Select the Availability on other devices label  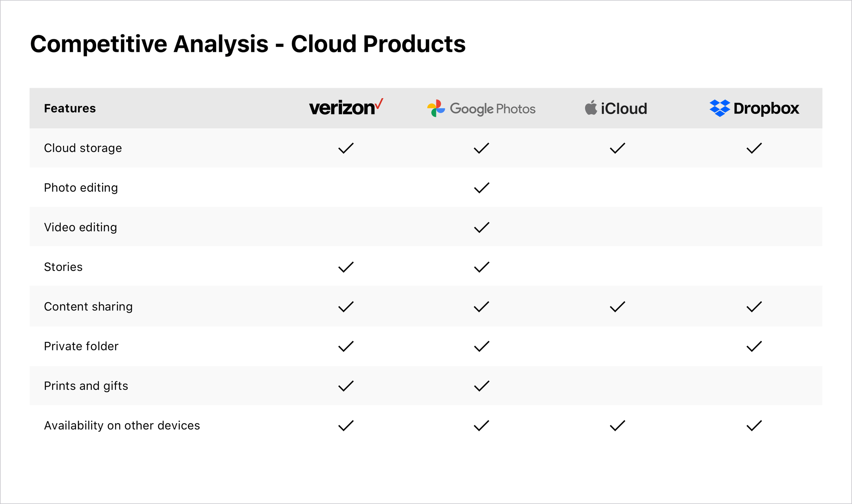point(122,426)
